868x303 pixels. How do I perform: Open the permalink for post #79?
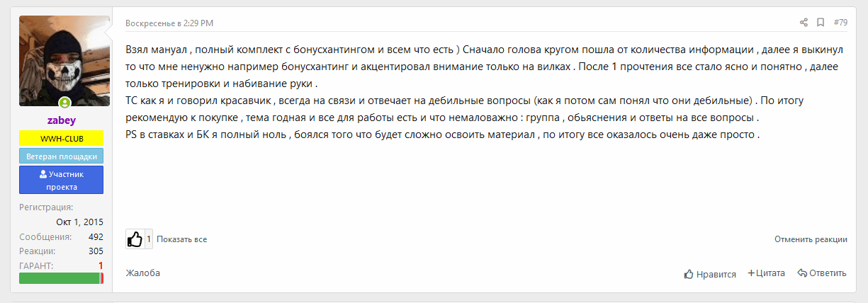pyautogui.click(x=840, y=23)
